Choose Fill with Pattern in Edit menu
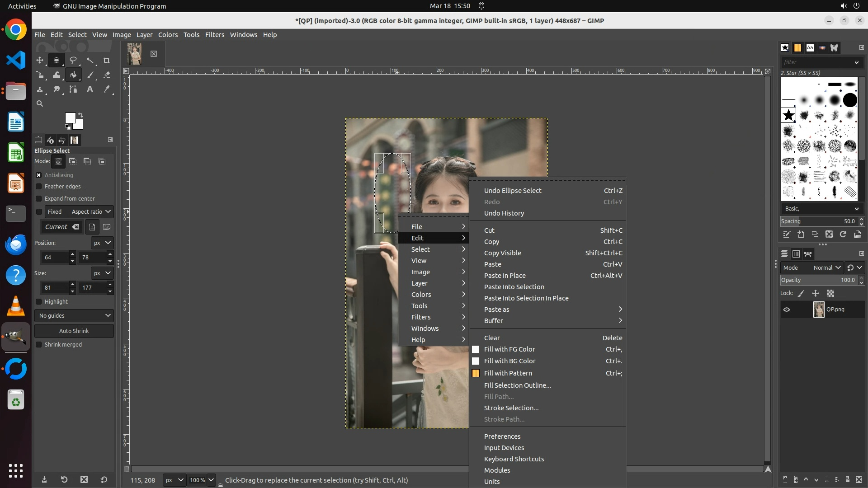Screen dimensions: 868x488 [x=508, y=373]
